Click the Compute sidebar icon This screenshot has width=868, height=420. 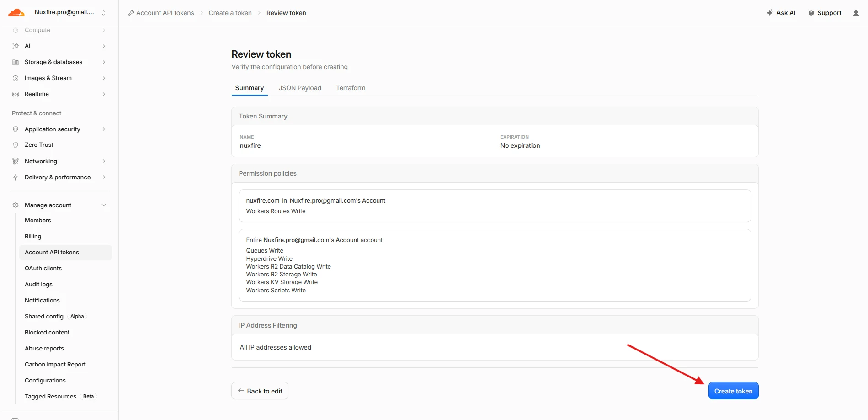pos(16,30)
